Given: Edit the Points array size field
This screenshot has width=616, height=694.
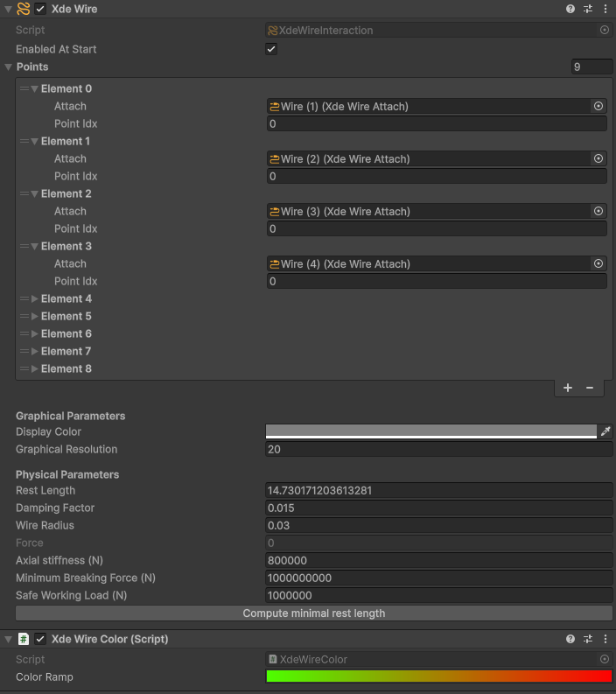Looking at the screenshot, I should tap(591, 67).
